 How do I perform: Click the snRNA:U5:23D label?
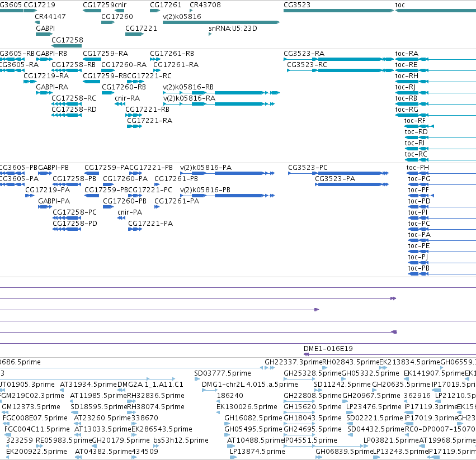(233, 28)
